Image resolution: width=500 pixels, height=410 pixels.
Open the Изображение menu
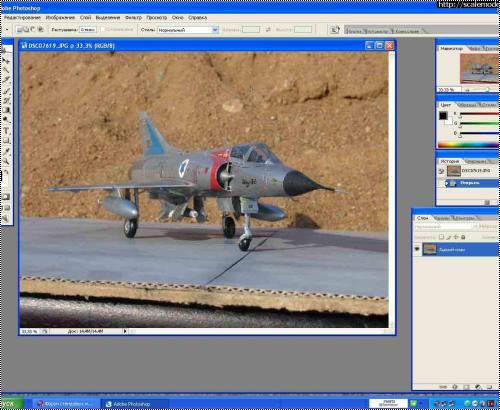(60, 18)
